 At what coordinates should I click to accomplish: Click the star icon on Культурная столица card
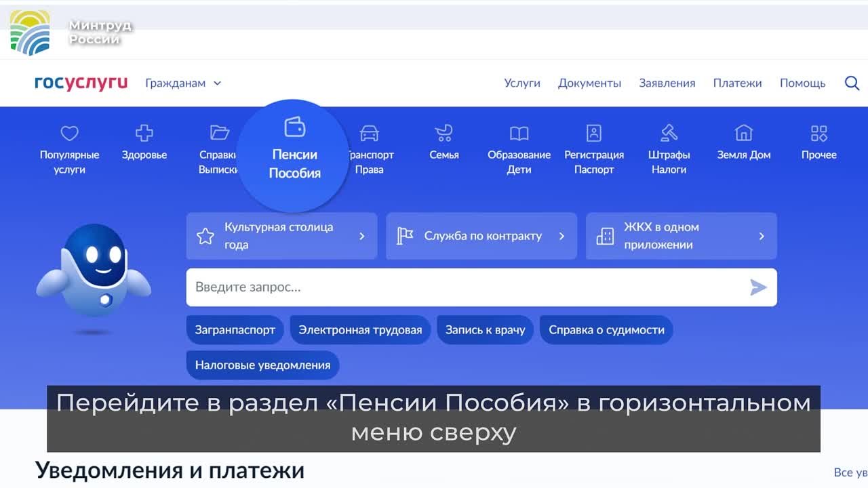205,236
